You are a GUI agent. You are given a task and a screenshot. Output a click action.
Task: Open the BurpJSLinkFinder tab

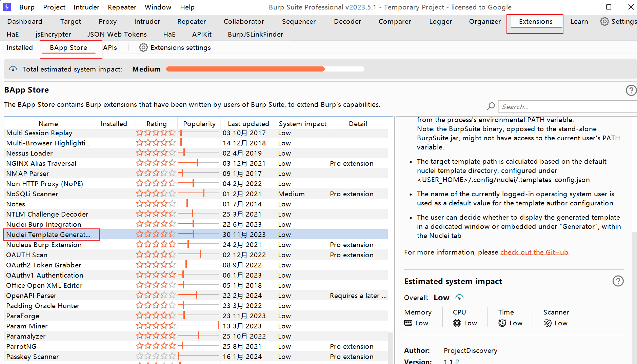[x=255, y=34]
